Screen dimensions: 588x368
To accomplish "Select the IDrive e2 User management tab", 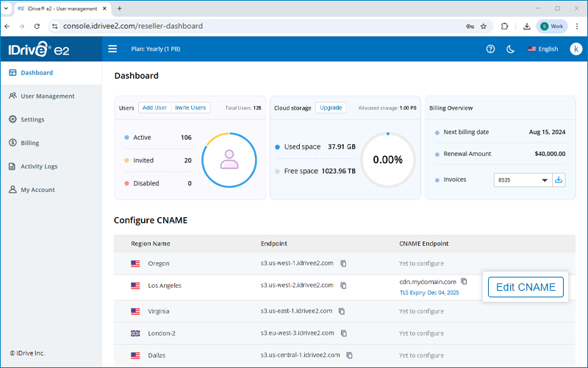I will [62, 9].
